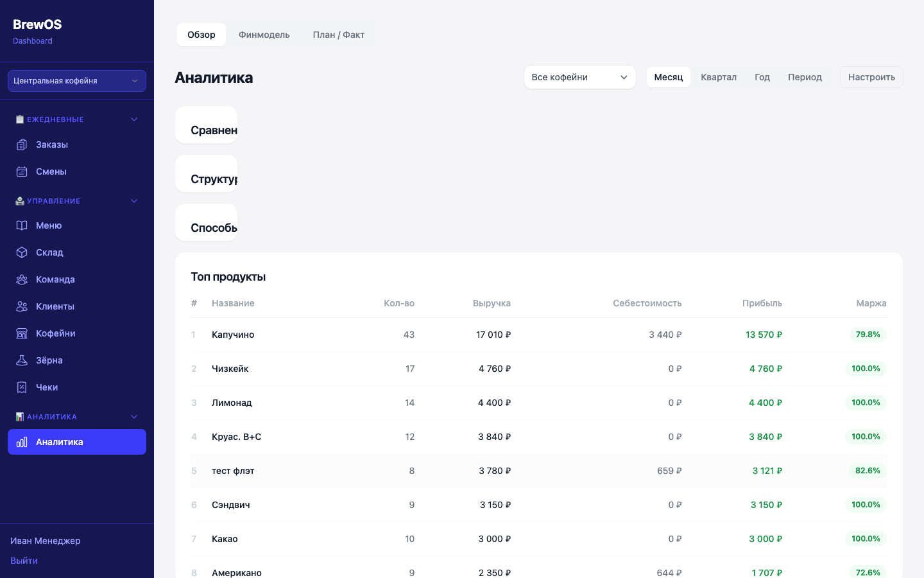Click the Клиенты users icon

pyautogui.click(x=22, y=306)
